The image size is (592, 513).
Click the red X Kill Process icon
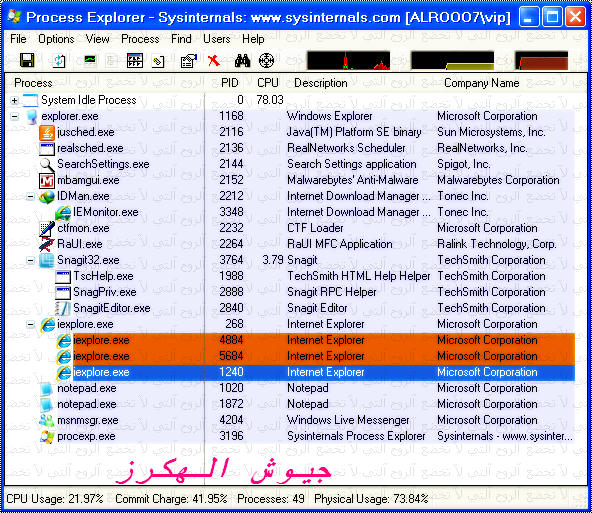214,60
